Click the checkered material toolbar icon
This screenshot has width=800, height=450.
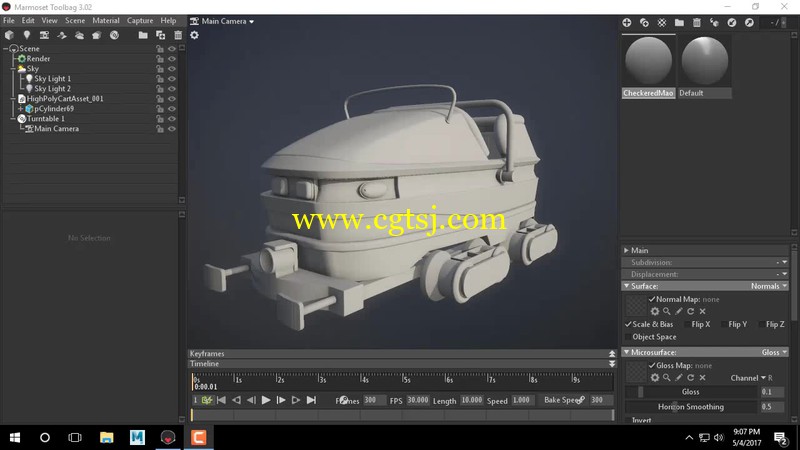coord(662,22)
